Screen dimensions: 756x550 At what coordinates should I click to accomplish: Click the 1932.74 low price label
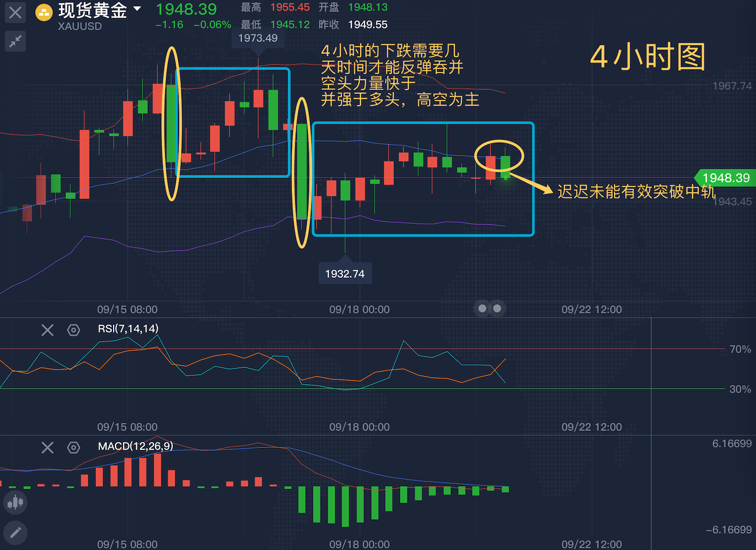345,274
